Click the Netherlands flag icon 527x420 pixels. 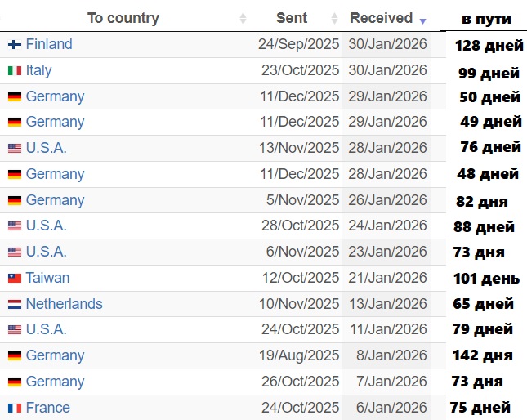click(15, 305)
